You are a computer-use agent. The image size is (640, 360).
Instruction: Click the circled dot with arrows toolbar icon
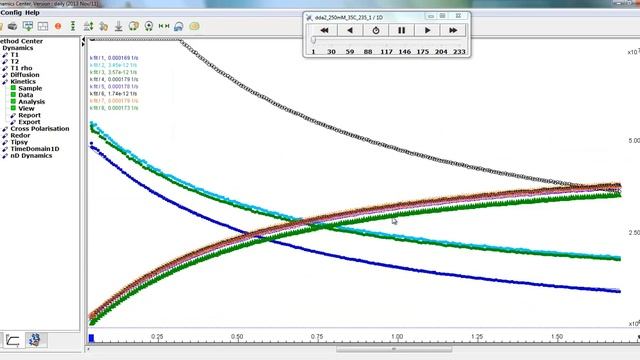point(149,27)
